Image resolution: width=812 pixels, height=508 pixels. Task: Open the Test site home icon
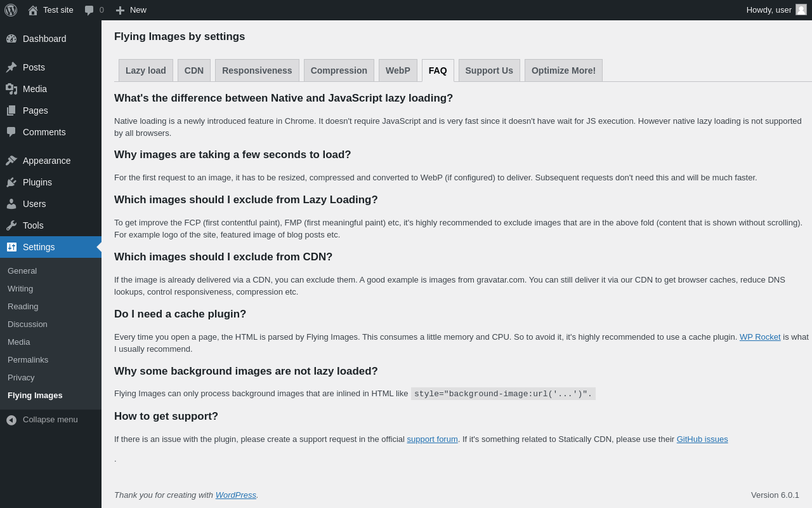pos(33,10)
